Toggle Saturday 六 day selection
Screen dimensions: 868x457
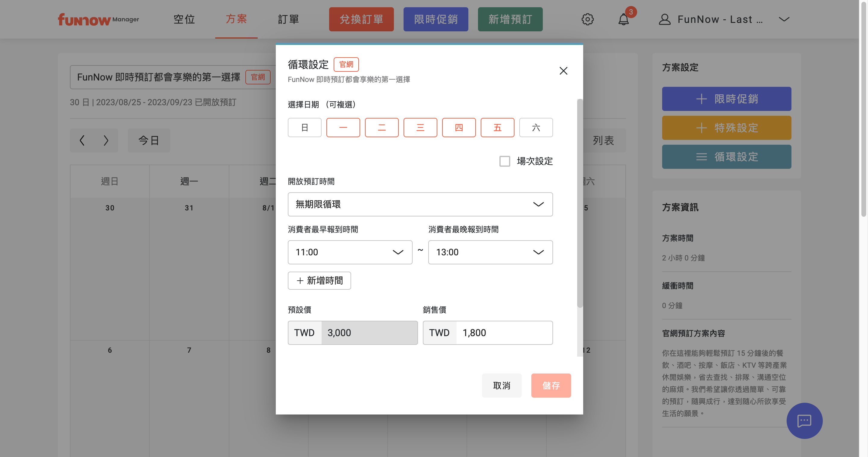pos(536,128)
